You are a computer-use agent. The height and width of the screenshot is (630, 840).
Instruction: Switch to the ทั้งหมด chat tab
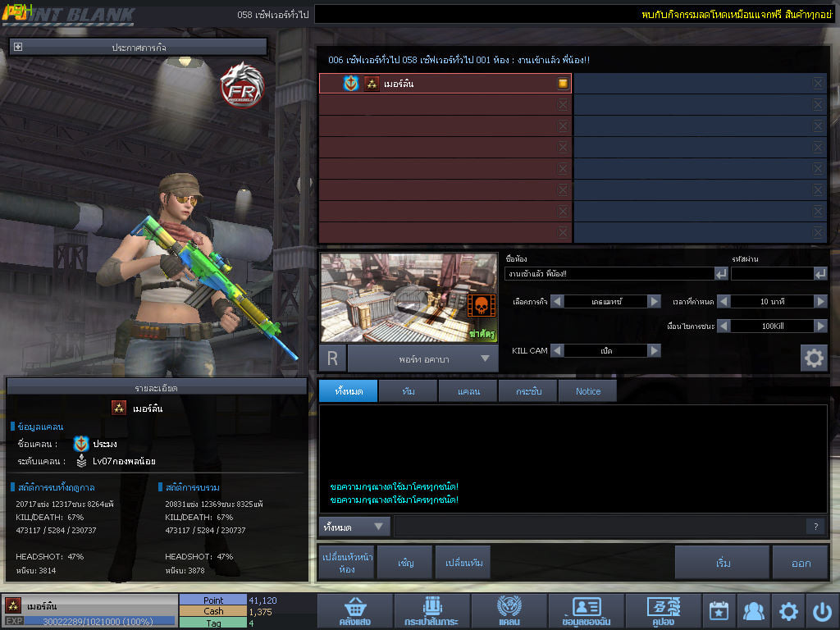click(x=349, y=391)
